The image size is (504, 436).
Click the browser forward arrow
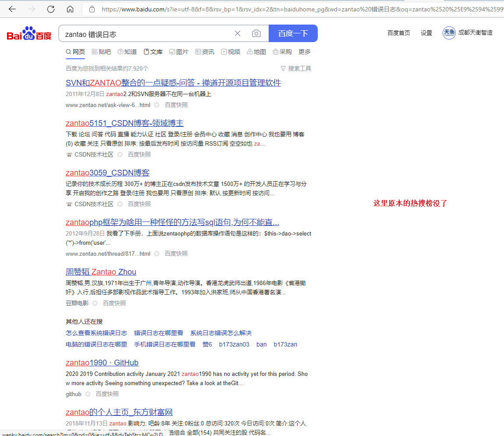32,9
